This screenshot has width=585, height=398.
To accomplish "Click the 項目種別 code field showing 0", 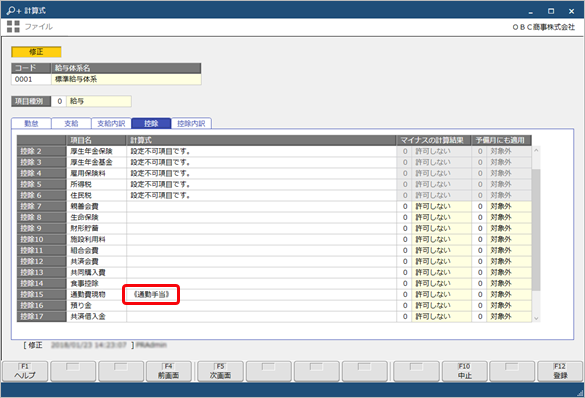I will coord(59,101).
